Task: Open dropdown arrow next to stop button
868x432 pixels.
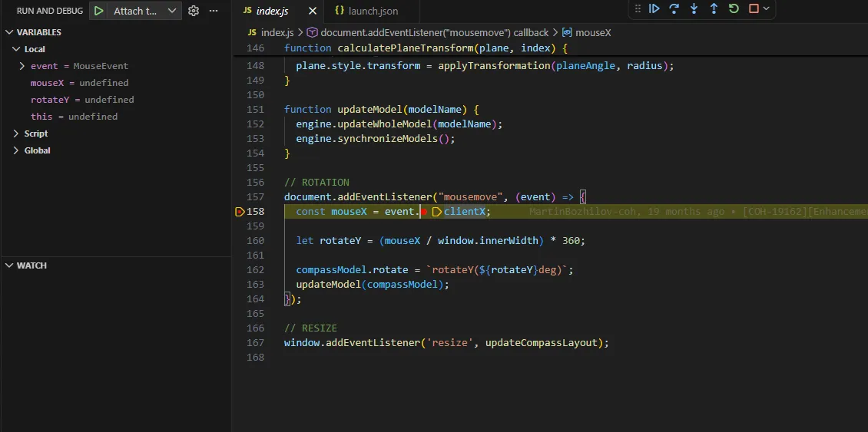Action: click(766, 8)
